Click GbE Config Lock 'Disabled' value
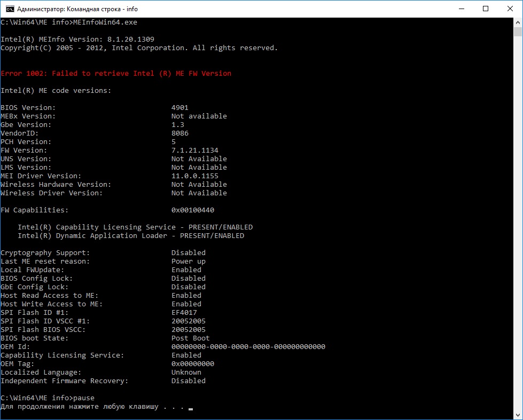This screenshot has width=523, height=420. (189, 287)
